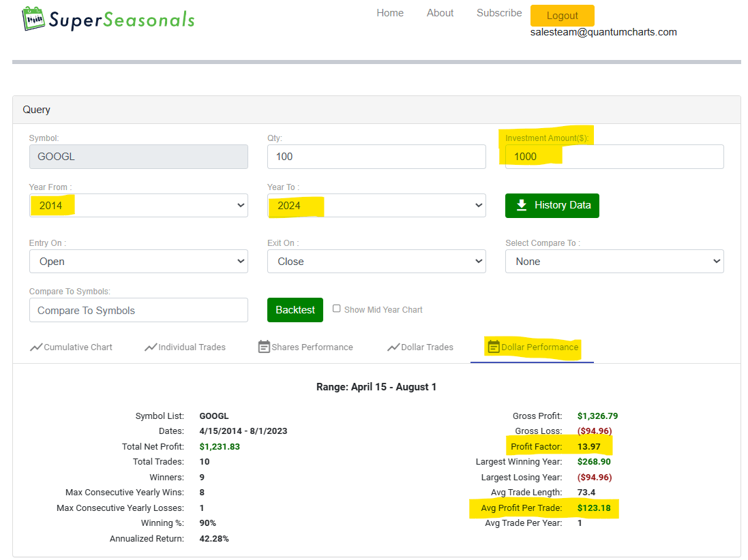Click the Largest Winning Year value $268.90
748x560 pixels.
coord(594,462)
